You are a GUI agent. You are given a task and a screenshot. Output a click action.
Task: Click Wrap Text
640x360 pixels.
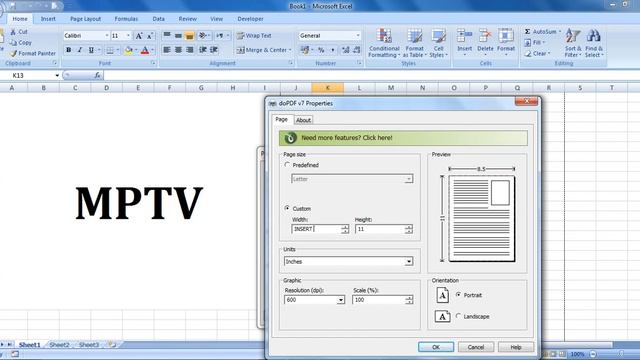(x=254, y=36)
